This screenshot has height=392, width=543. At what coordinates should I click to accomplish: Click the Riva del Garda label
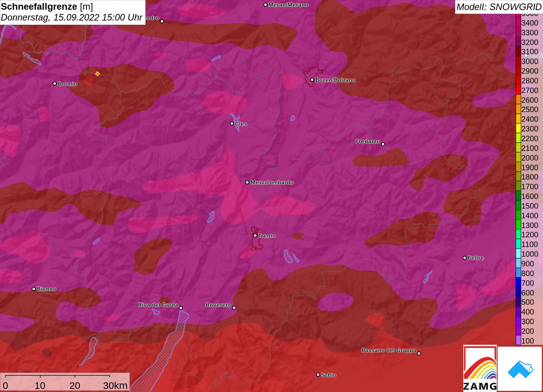point(158,305)
